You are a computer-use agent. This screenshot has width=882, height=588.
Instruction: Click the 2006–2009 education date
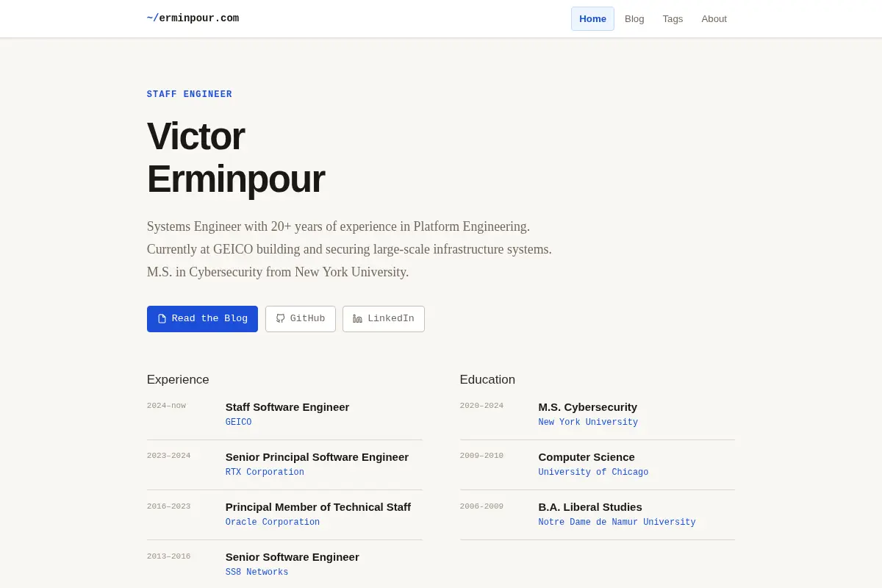pyautogui.click(x=481, y=506)
